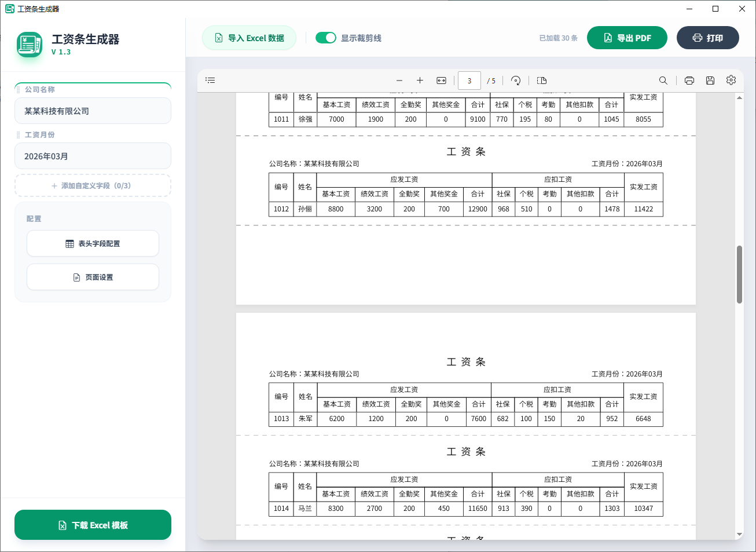Click 下载 Excel 模板

click(93, 525)
